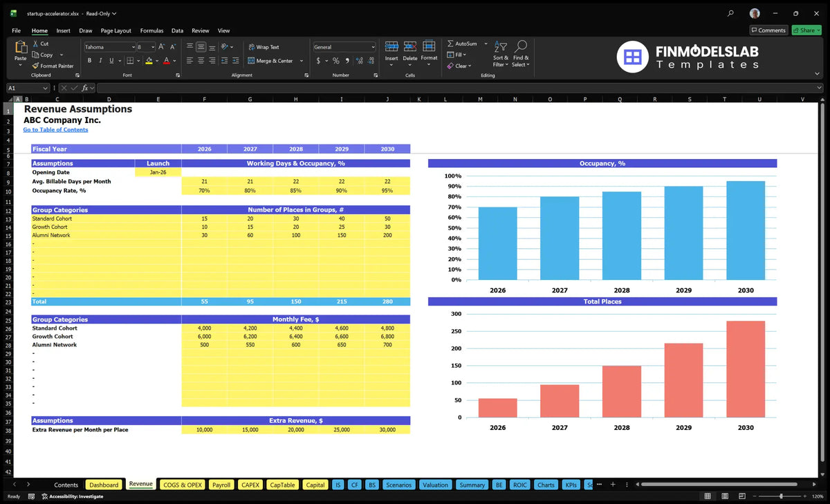Switch to Dashboard sheet tab

104,485
